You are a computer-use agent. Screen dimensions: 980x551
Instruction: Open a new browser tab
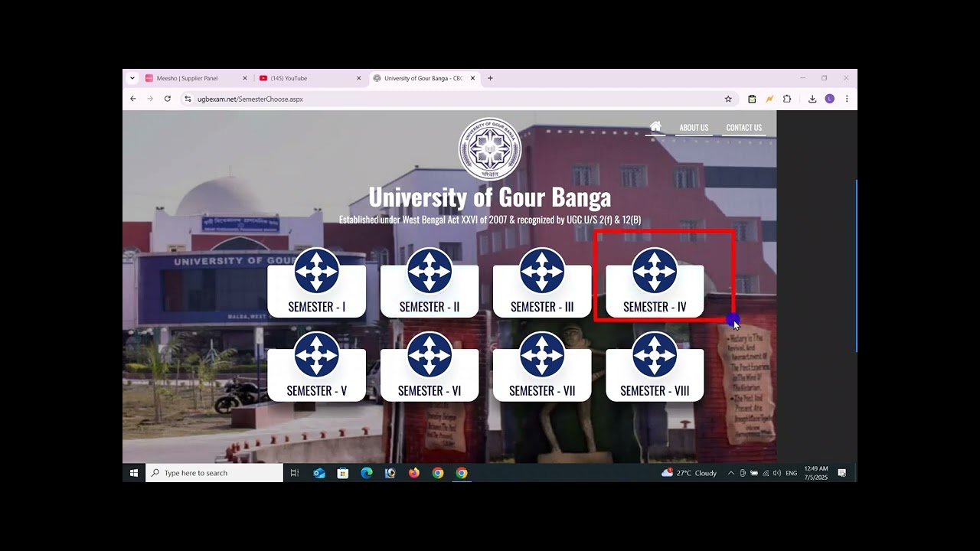pyautogui.click(x=490, y=78)
